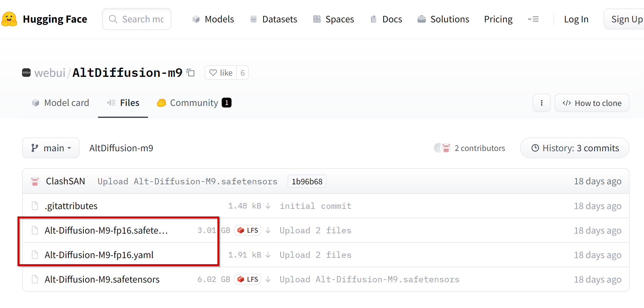Like the AltDiffusion-m9 model
The image size is (644, 308).
[x=221, y=73]
